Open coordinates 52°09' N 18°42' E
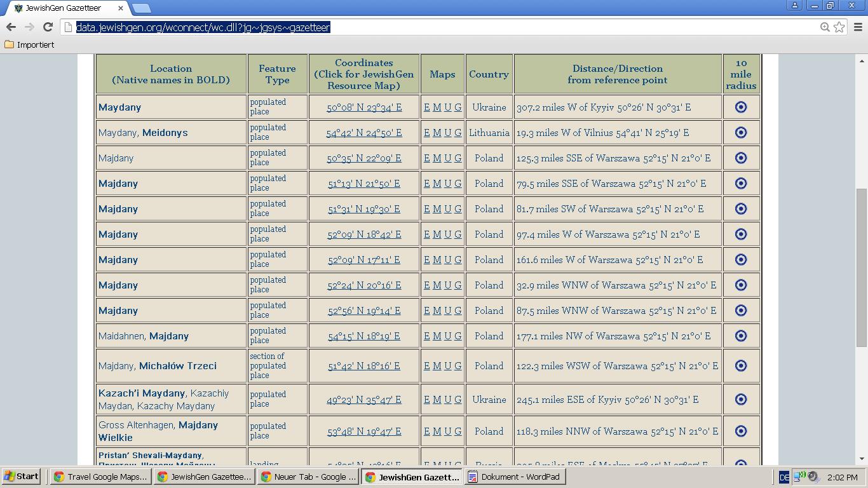 pyautogui.click(x=364, y=234)
